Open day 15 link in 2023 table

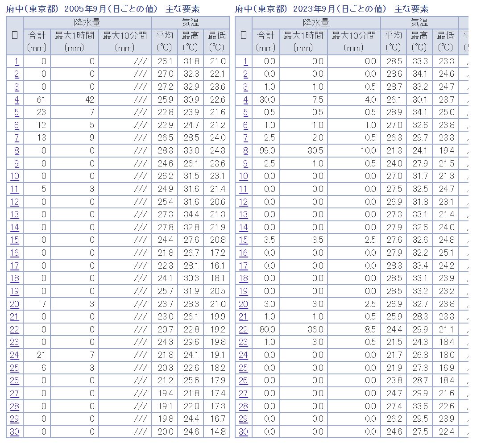click(244, 240)
